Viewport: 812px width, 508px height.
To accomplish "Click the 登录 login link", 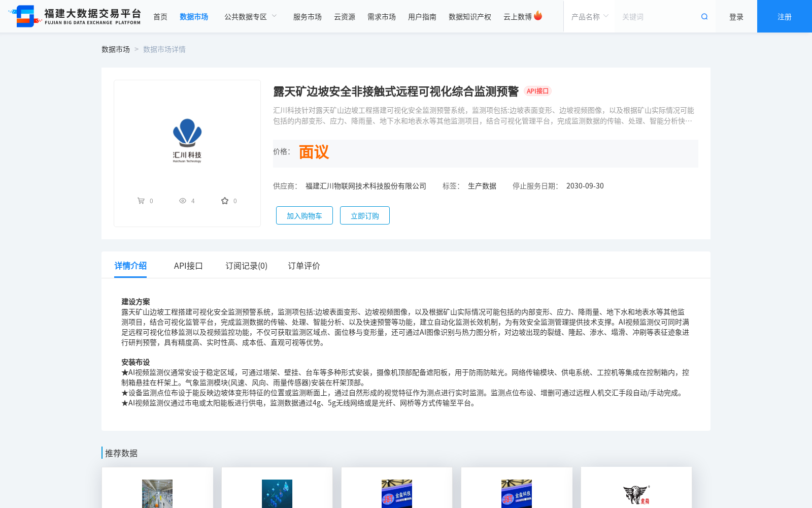I will click(736, 17).
